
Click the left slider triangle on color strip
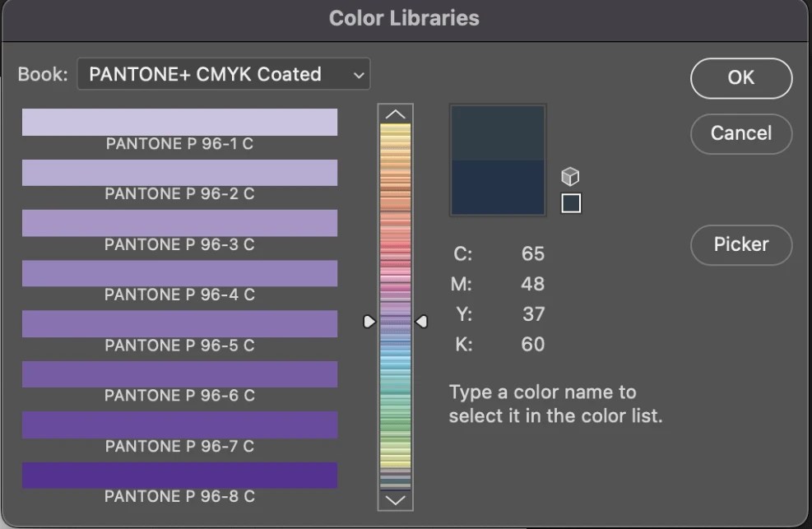[369, 322]
